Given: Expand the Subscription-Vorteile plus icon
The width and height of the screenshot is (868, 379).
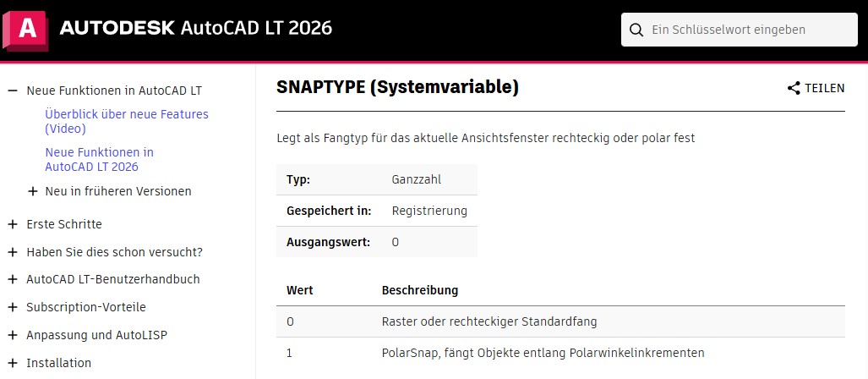Looking at the screenshot, I should coord(12,307).
